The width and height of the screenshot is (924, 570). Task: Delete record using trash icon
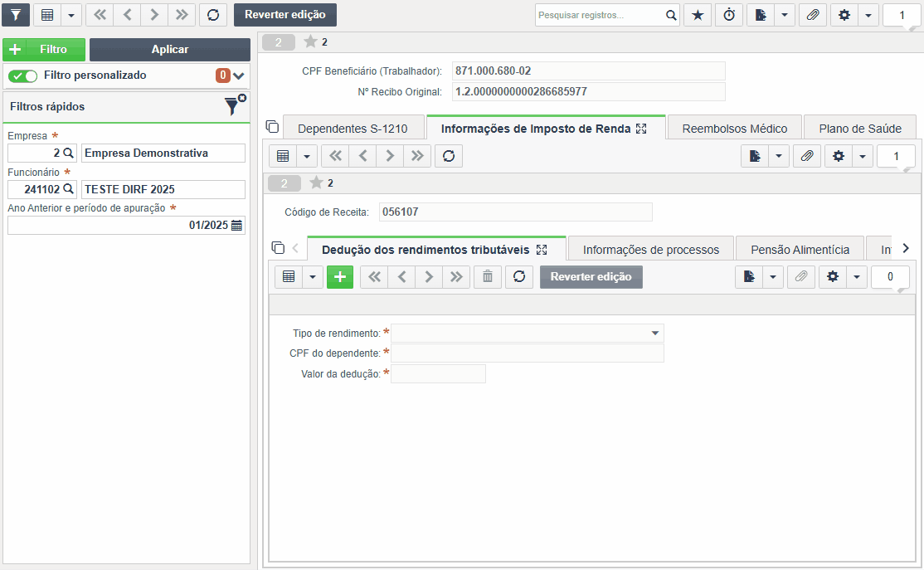tap(488, 276)
